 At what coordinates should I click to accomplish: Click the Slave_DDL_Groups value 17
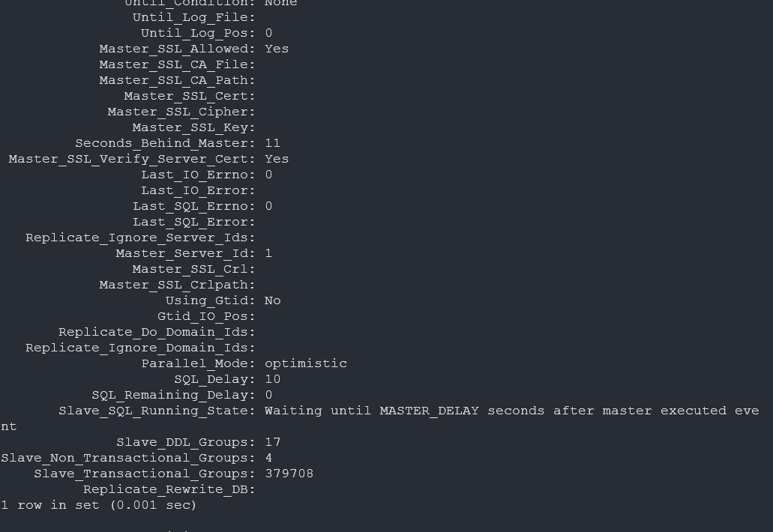point(272,442)
